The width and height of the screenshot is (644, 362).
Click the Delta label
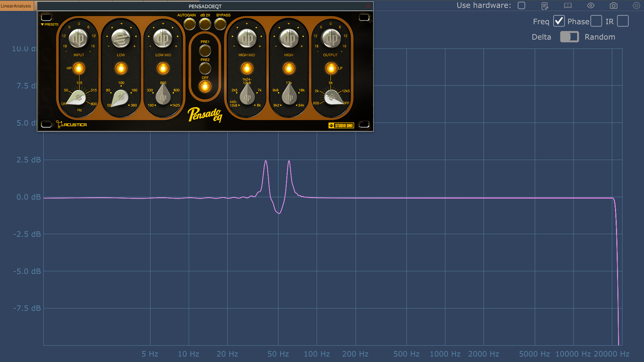541,37
